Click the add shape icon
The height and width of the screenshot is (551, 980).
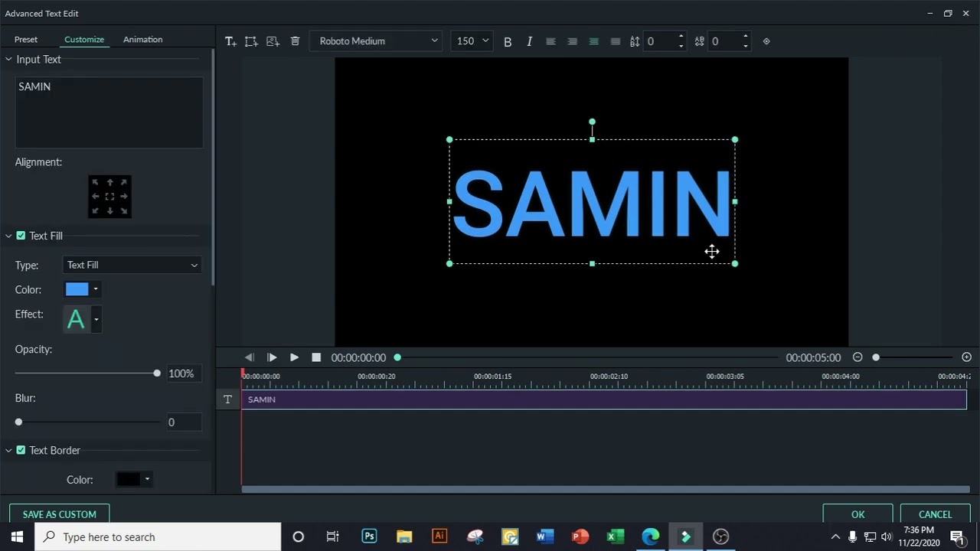point(251,41)
